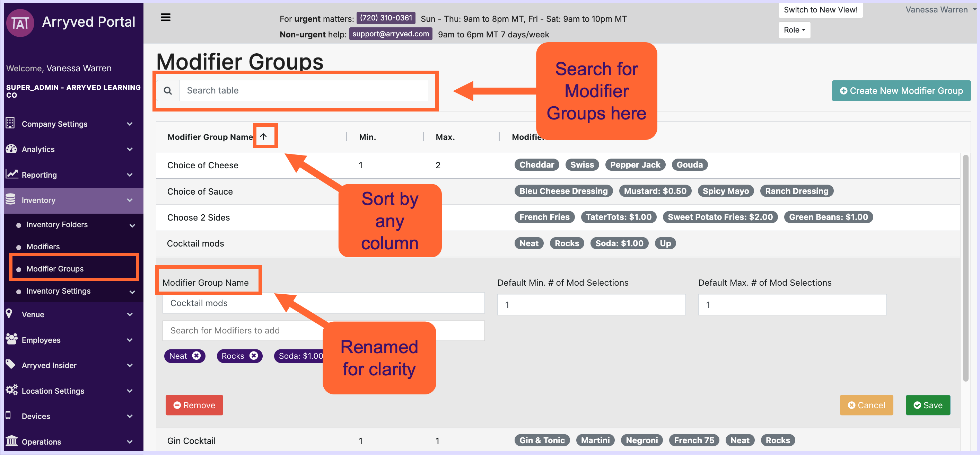Viewport: 980px width, 455px height.
Task: Click the Gin & Tonic tag
Action: tap(542, 440)
